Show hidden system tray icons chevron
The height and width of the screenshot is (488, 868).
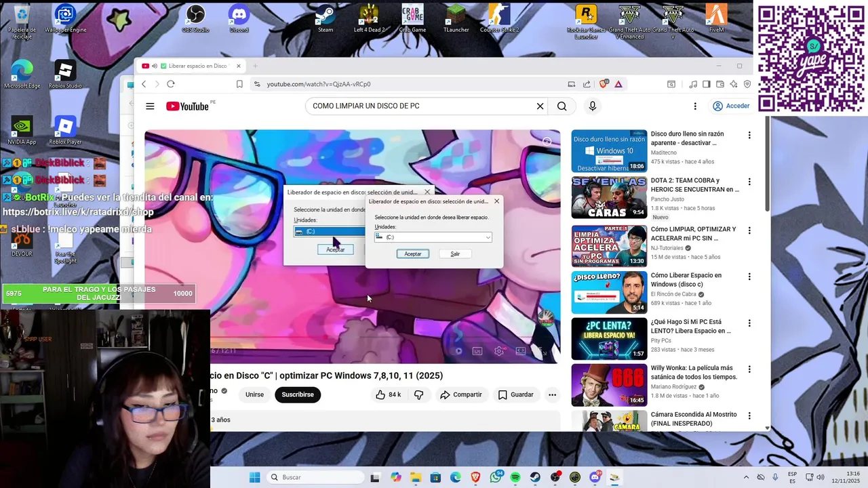click(746, 477)
